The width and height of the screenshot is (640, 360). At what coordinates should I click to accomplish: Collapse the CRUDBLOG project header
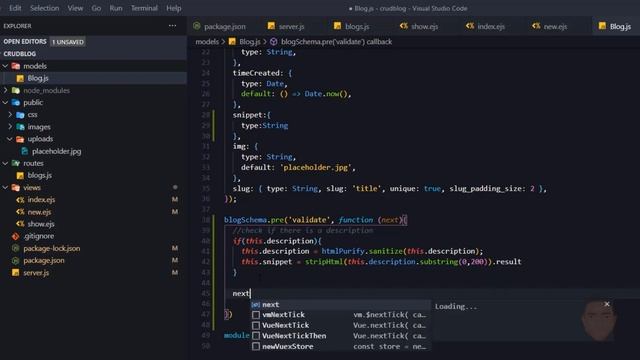20,54
